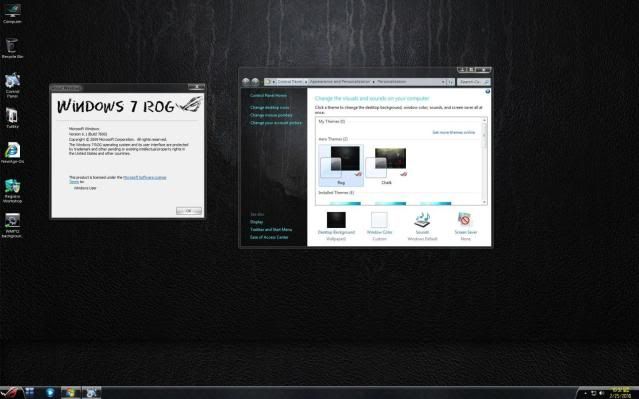Go back with the navigation back arrow

tap(246, 82)
